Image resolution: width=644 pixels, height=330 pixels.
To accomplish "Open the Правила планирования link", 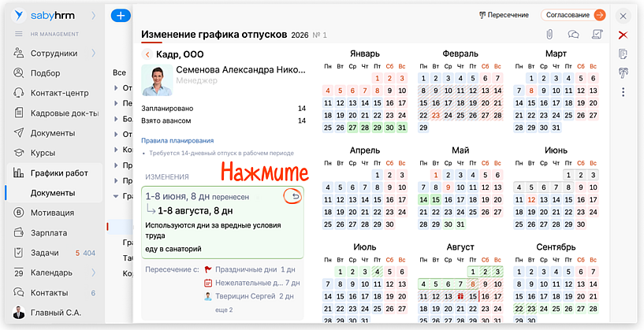I will coord(177,140).
